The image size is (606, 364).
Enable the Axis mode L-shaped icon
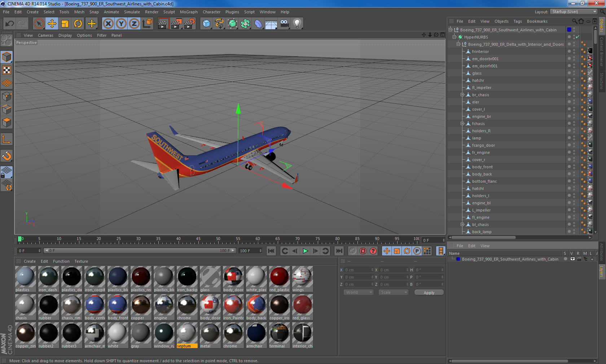(x=6, y=139)
